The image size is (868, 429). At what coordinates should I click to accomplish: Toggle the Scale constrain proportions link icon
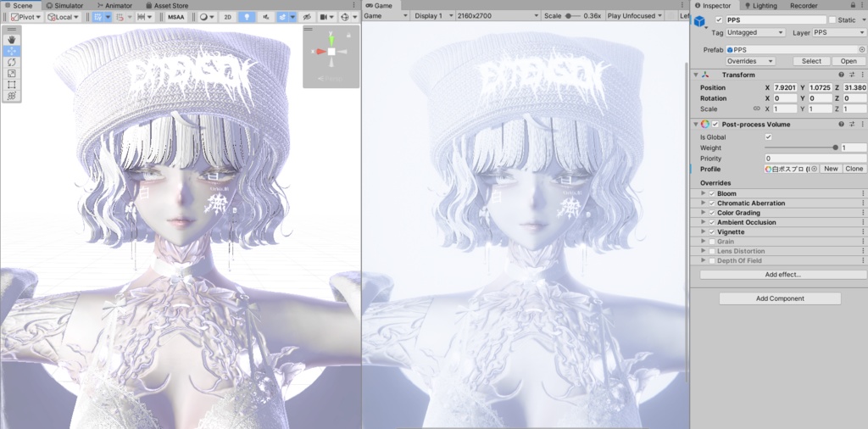click(756, 109)
